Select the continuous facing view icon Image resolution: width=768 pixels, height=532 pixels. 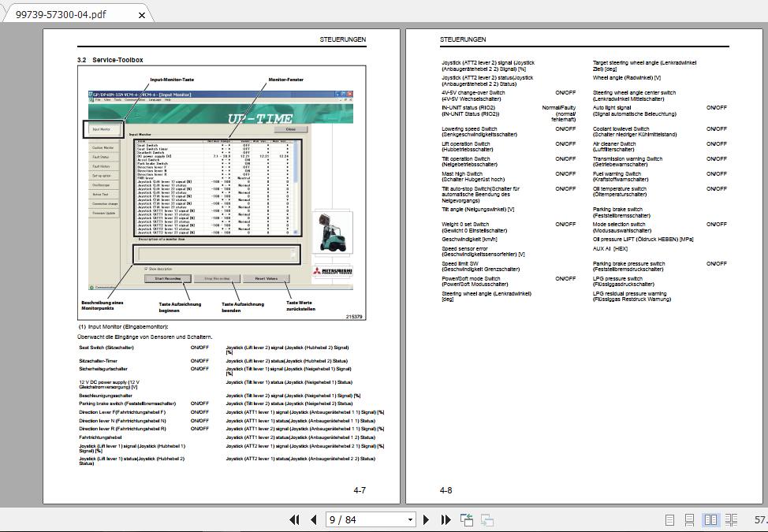pos(730,520)
